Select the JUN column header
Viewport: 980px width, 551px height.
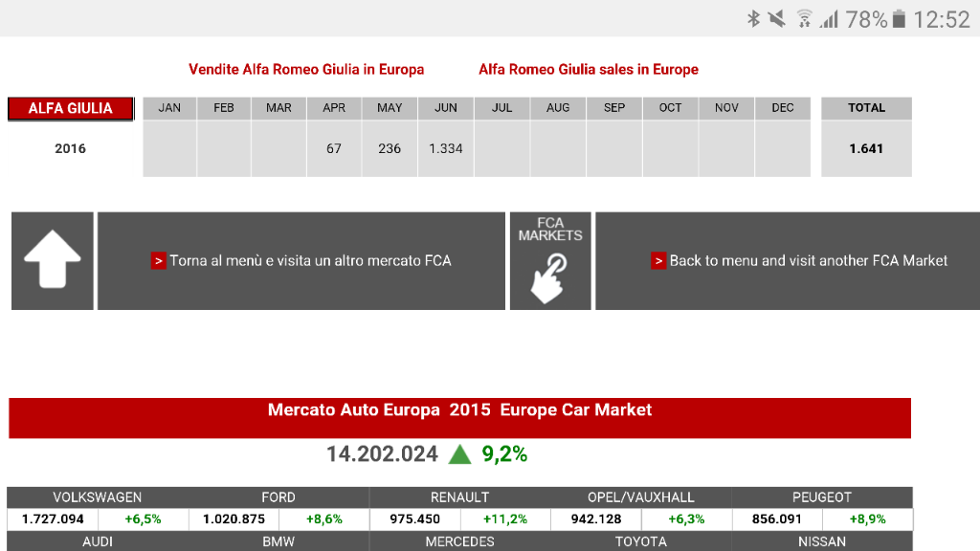pos(446,108)
